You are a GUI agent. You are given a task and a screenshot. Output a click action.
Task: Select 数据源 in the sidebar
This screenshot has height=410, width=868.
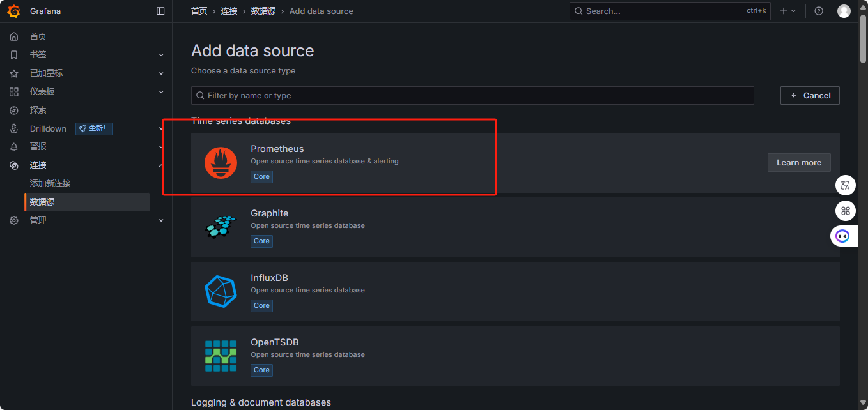click(87, 202)
